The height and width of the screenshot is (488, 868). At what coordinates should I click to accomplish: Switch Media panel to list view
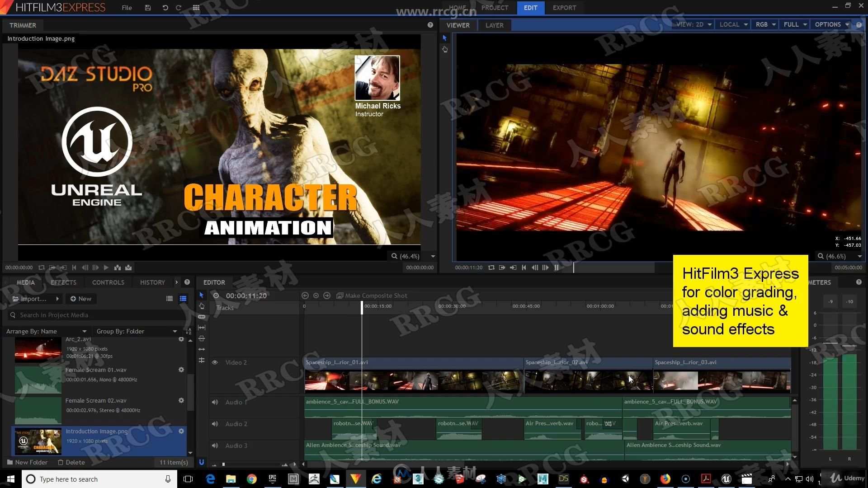click(x=170, y=299)
